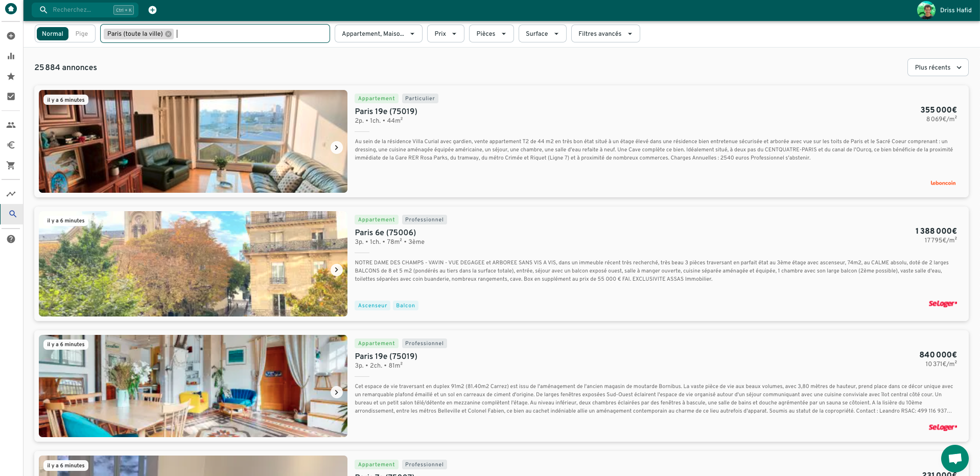The image size is (980, 476).
Task: Open the chat support bubble
Action: click(x=954, y=459)
